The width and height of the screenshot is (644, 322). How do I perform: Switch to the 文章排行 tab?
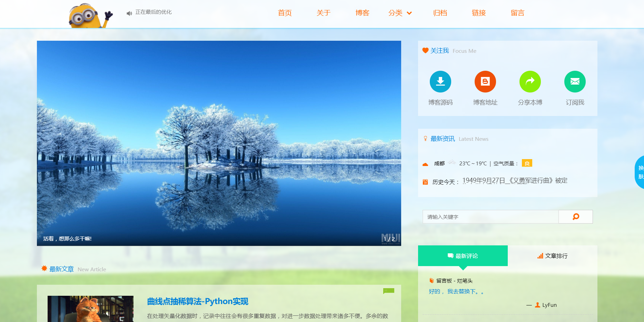tap(552, 256)
